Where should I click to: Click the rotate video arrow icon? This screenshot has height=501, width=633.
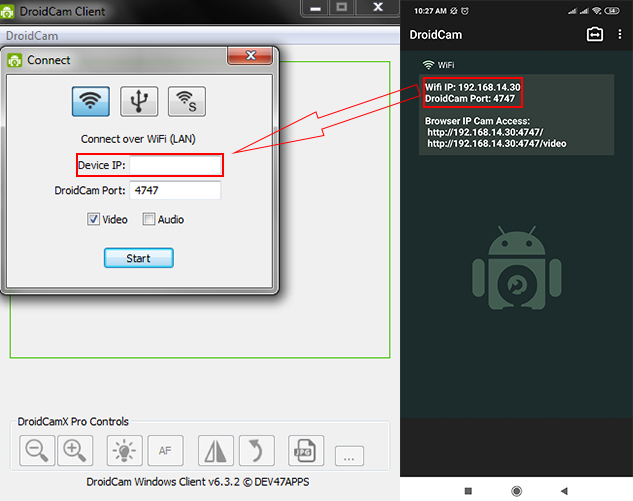pyautogui.click(x=257, y=451)
